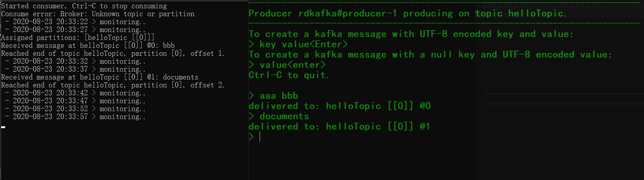Click the "Received message ... @1: documents" line
This screenshot has width=644, height=180.
click(99, 77)
